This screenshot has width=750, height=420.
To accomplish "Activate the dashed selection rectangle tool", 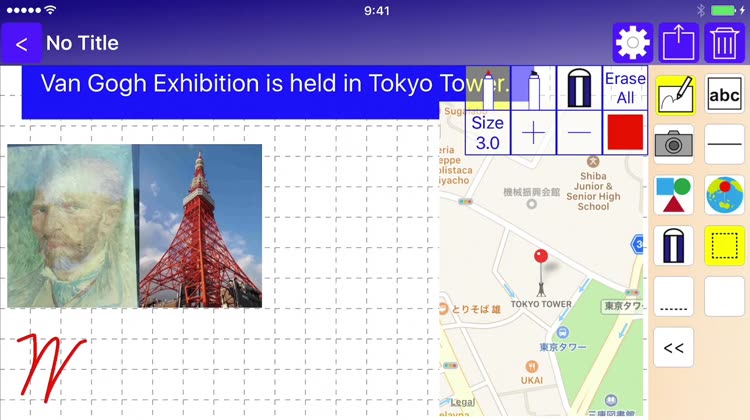I will (724, 245).
